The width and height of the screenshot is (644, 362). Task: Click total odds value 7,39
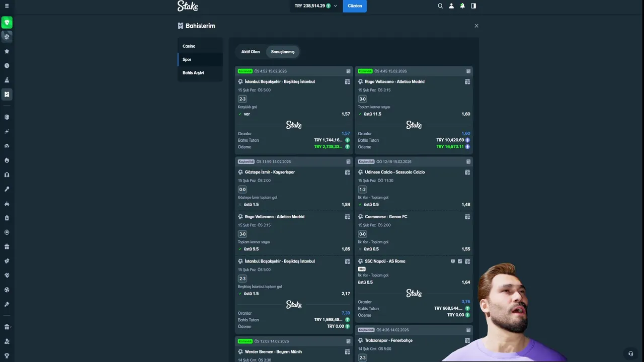pos(346,313)
